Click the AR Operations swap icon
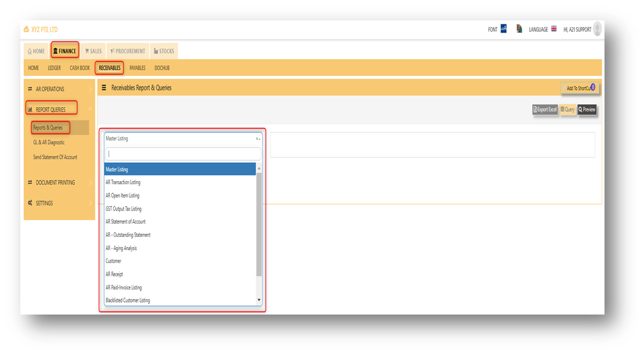The height and width of the screenshot is (354, 644). click(30, 89)
